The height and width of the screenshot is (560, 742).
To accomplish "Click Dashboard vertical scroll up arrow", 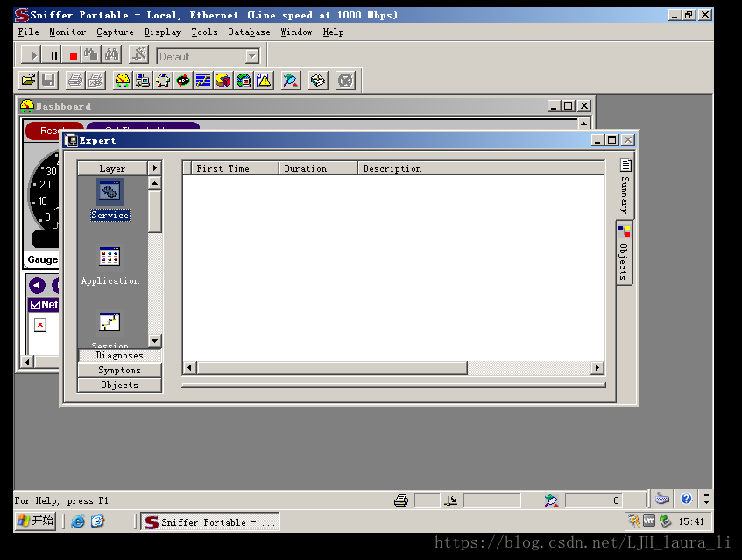I will tap(584, 124).
